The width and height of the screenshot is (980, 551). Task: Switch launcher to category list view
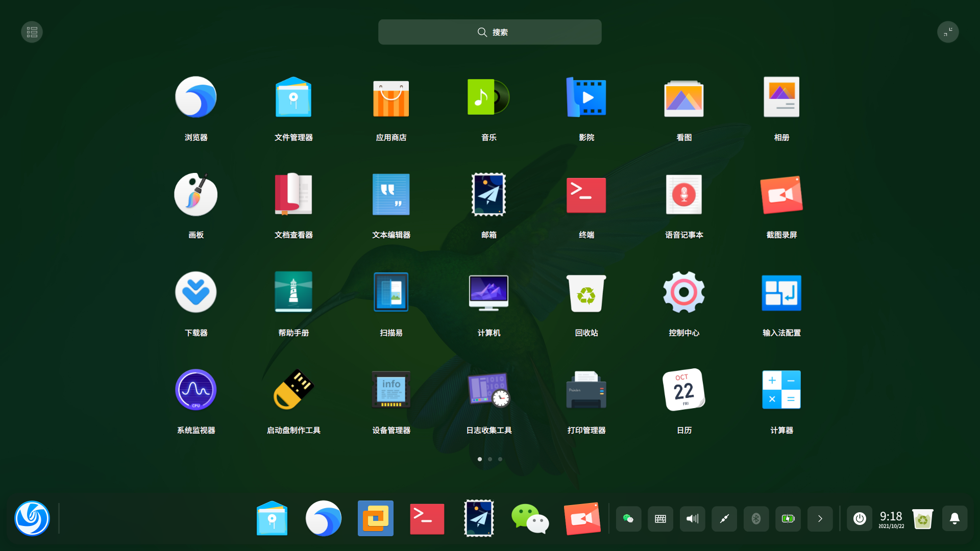click(32, 32)
